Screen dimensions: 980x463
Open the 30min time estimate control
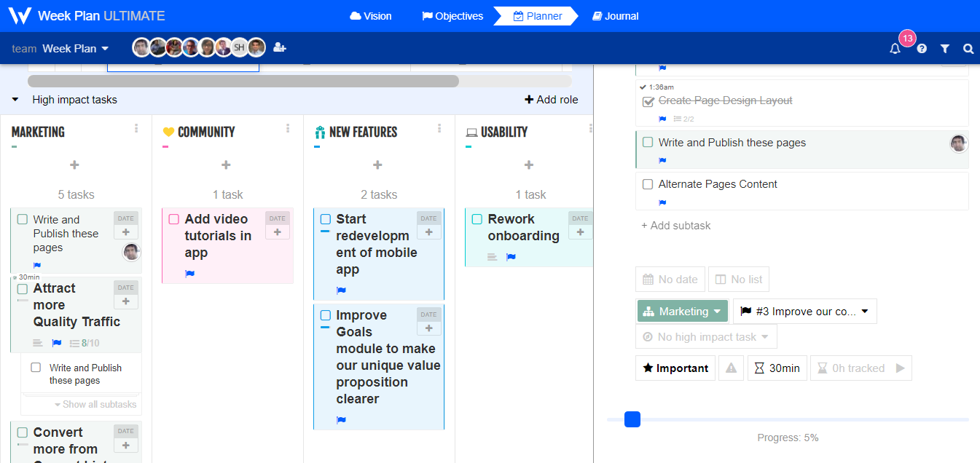point(777,368)
